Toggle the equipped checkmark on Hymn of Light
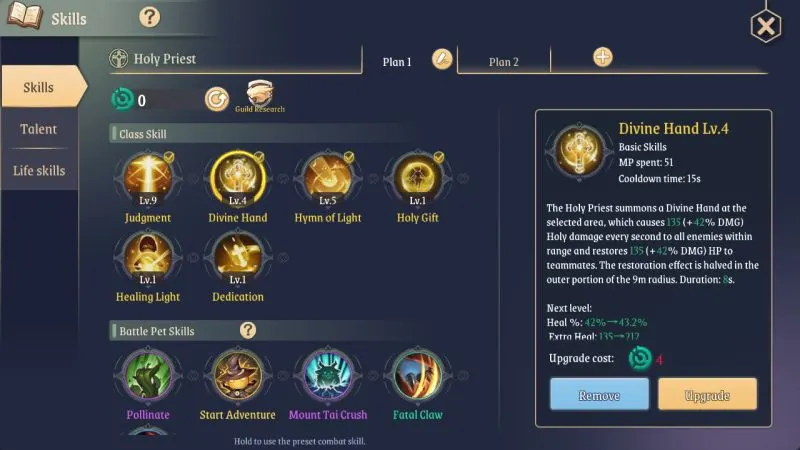Viewport: 800px width, 450px height. [x=348, y=157]
